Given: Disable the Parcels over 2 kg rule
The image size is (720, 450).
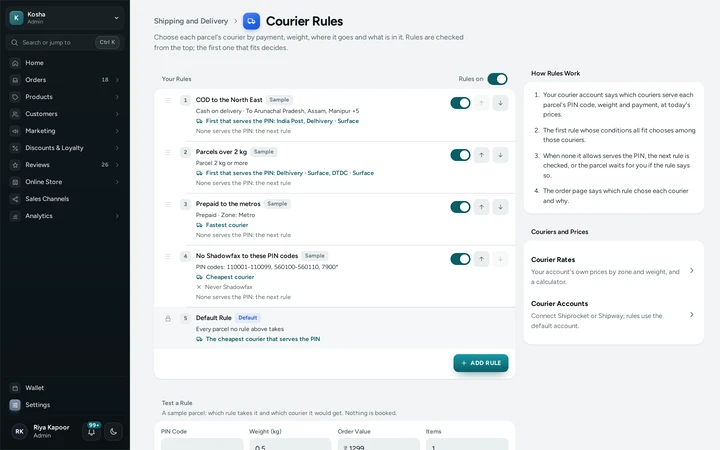Looking at the screenshot, I should (x=460, y=155).
